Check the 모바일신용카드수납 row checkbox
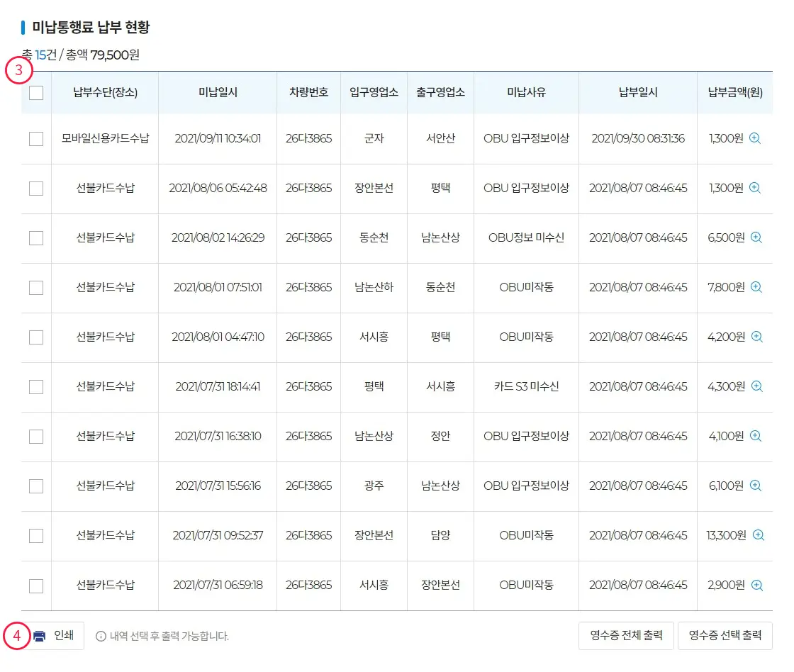 click(x=36, y=139)
